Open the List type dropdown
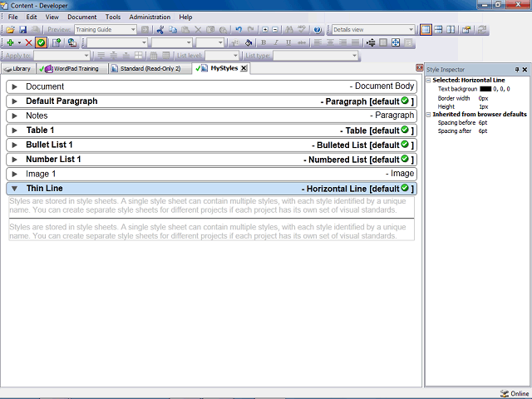 354,56
